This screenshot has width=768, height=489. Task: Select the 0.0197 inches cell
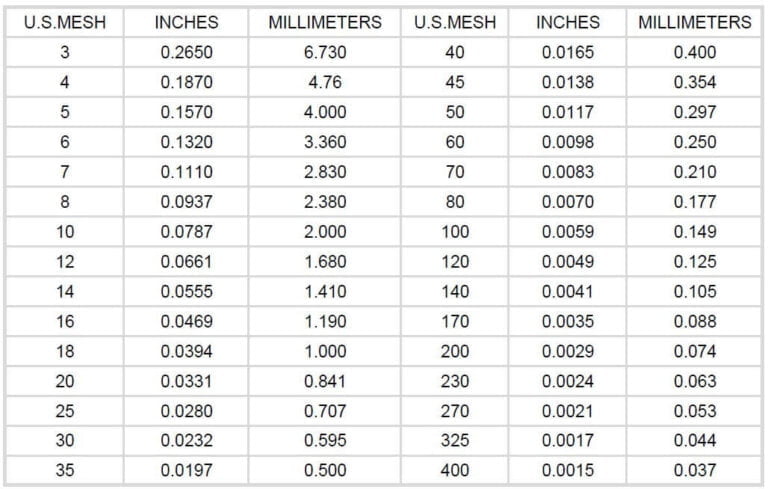[186, 470]
